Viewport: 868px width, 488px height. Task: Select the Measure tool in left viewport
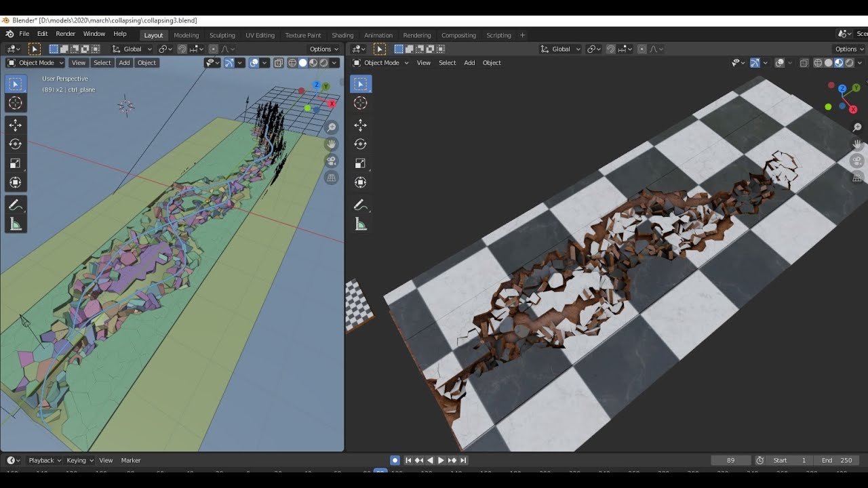coord(16,224)
